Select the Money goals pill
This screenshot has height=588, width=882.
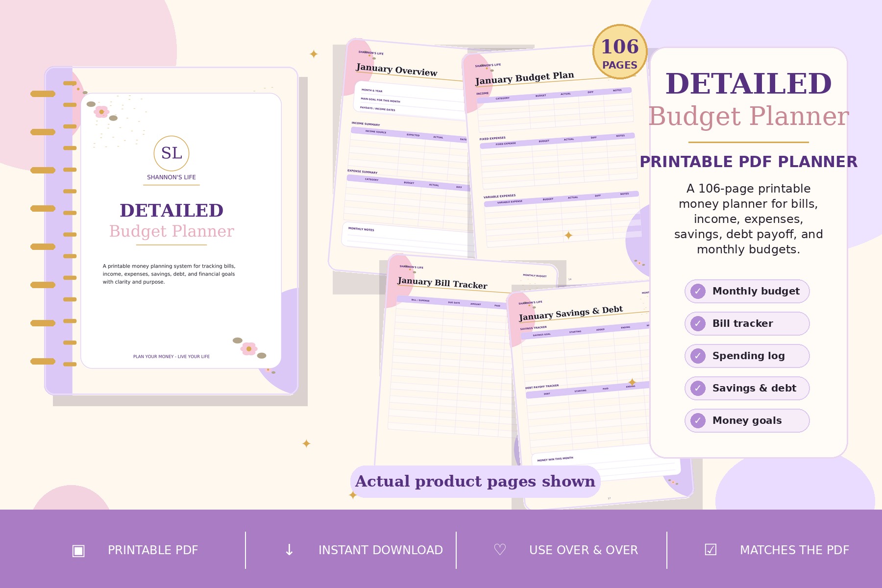click(x=747, y=421)
